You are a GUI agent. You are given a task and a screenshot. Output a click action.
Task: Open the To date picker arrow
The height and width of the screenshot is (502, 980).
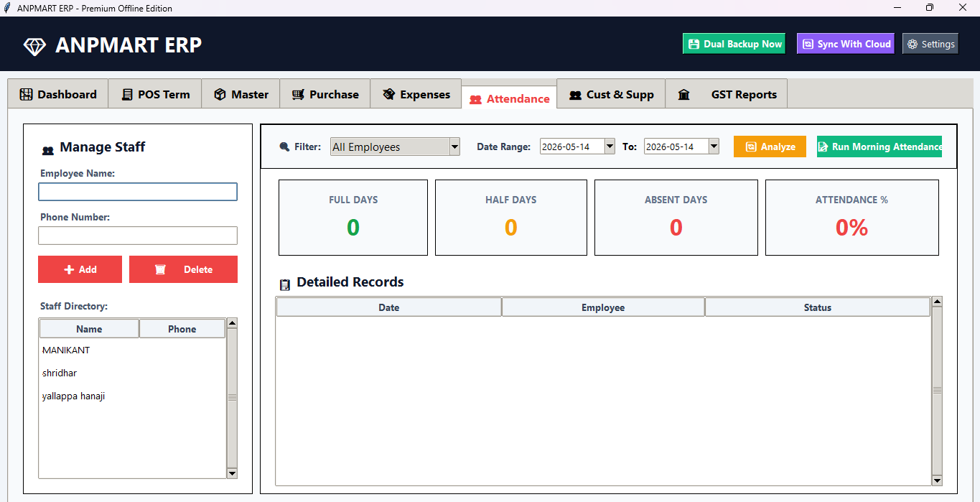click(x=714, y=147)
